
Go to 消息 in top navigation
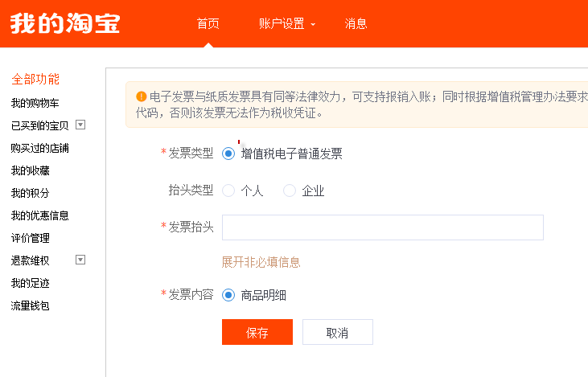coord(356,23)
